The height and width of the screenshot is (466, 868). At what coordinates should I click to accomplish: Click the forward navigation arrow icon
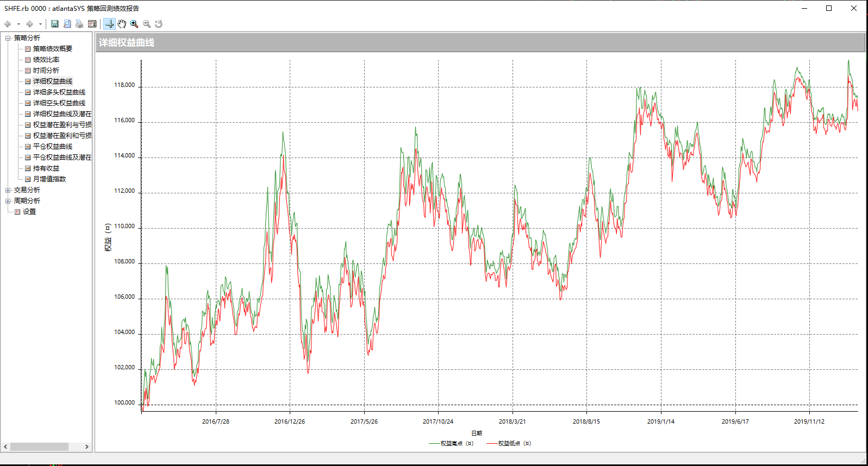point(29,24)
